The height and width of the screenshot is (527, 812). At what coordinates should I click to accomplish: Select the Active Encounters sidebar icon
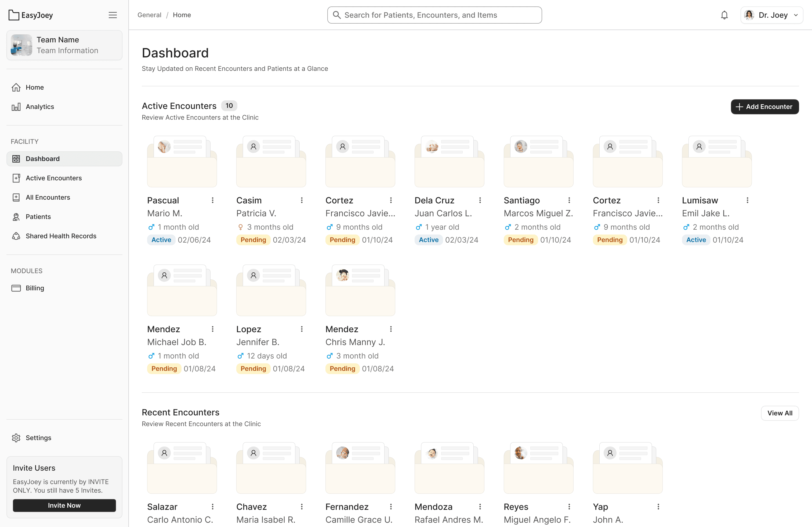click(16, 178)
